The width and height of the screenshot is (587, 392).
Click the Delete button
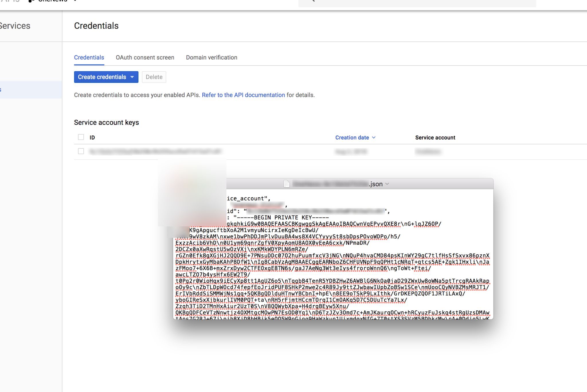coord(154,77)
